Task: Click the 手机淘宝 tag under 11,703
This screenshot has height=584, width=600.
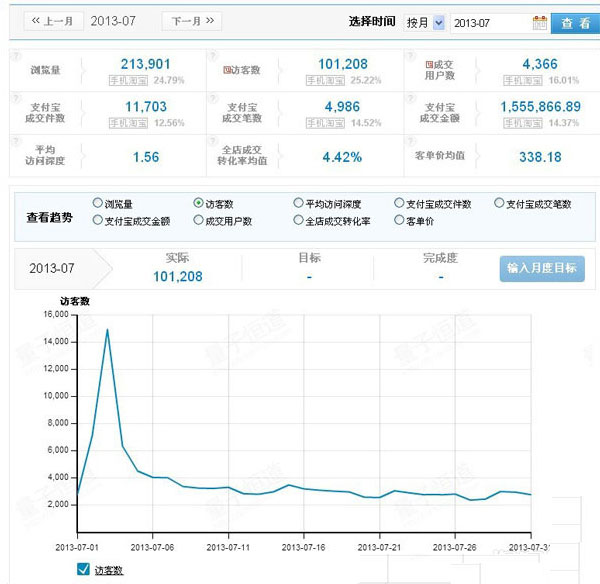Action: [128, 123]
